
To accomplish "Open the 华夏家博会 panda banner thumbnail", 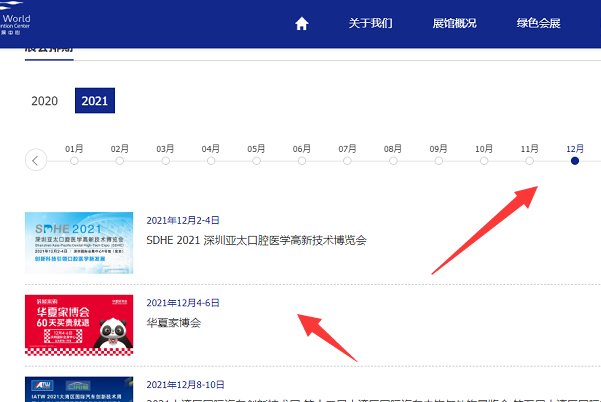I will tap(79, 325).
